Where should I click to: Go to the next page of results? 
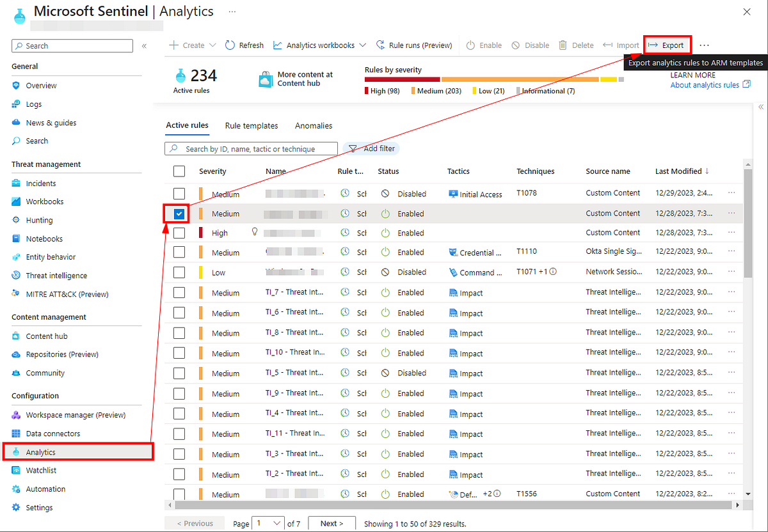click(x=332, y=523)
